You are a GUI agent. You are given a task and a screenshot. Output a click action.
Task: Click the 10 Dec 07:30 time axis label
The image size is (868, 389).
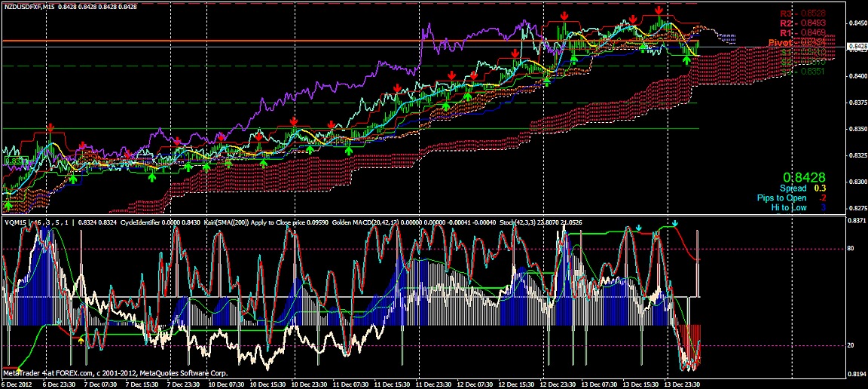point(228,384)
